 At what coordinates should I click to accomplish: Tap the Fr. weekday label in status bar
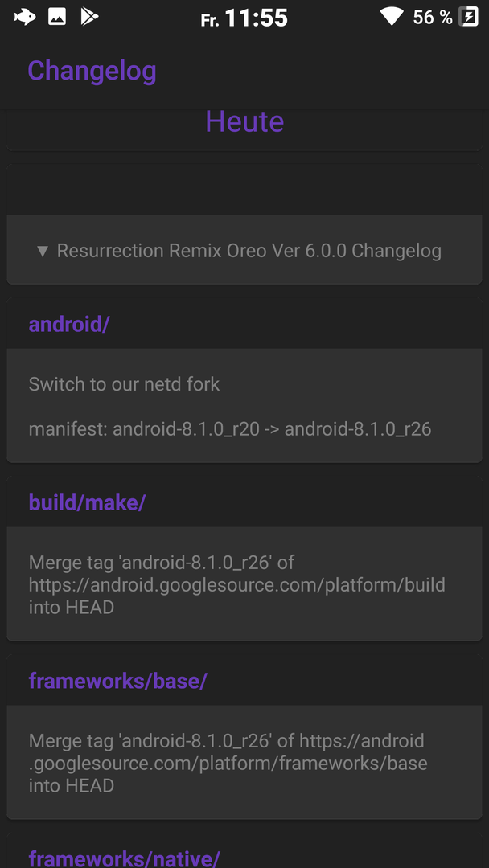210,20
